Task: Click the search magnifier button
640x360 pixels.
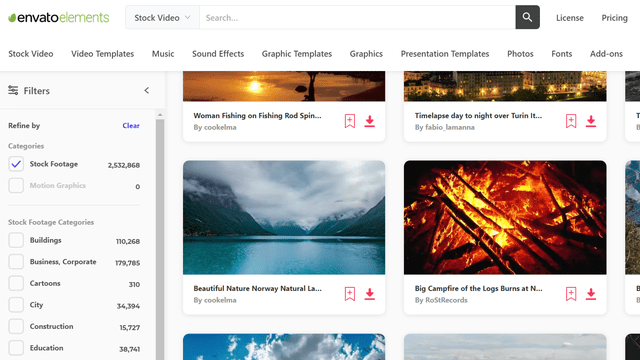Action: coord(527,17)
